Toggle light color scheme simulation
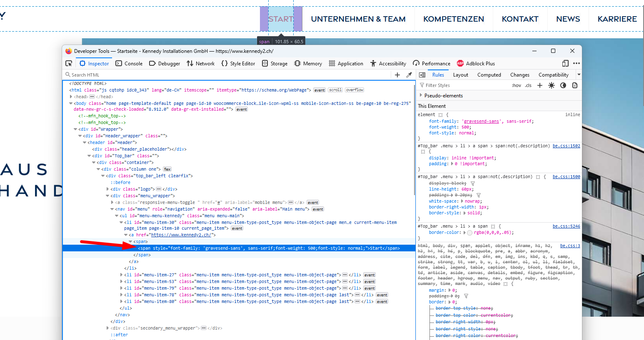644x340 pixels. [x=552, y=85]
